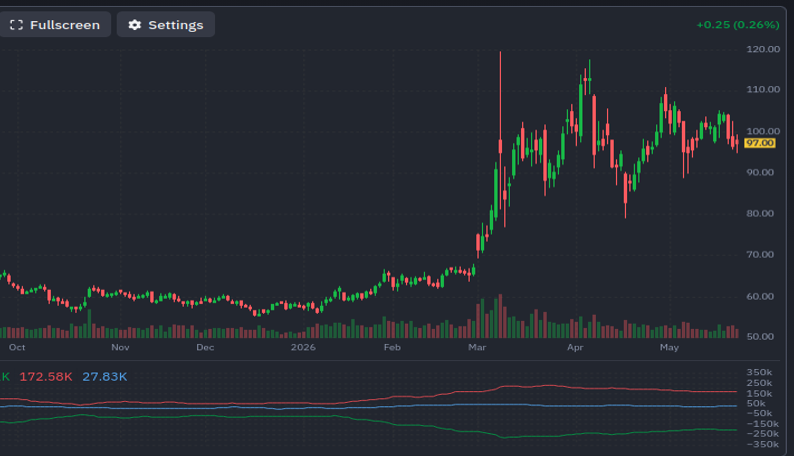Click the −50k indicator axis label
Viewport: 794px width, 456px height.
click(x=759, y=413)
